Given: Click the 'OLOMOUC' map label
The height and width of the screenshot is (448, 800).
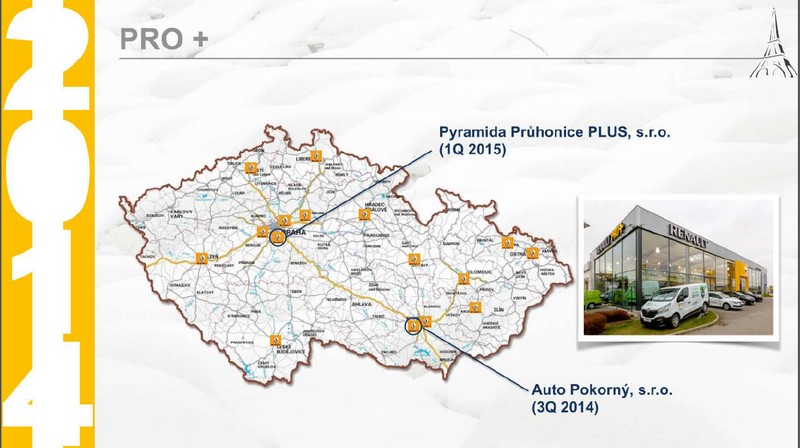Looking at the screenshot, I should tap(480, 272).
